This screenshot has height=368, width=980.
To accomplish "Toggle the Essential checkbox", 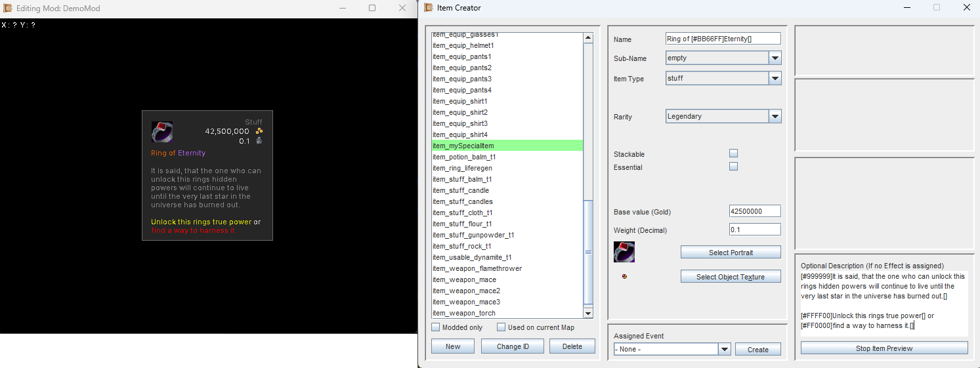I will [x=734, y=167].
